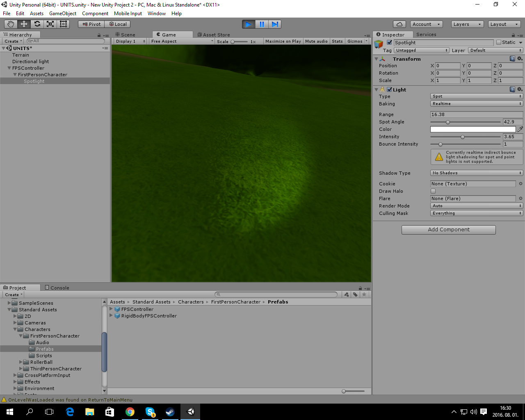Screen dimensions: 525x420
Task: Open Steam from the taskbar
Action: [170, 412]
